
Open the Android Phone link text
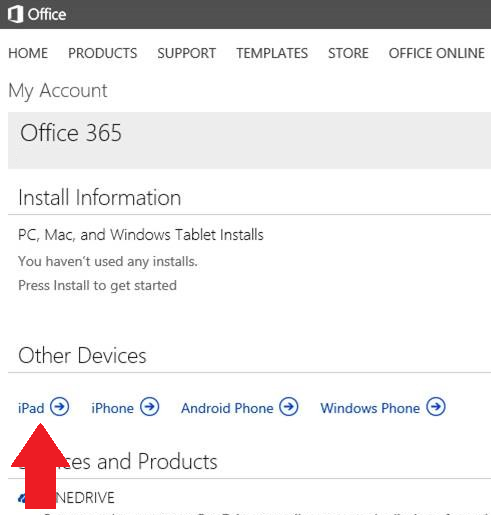(227, 408)
